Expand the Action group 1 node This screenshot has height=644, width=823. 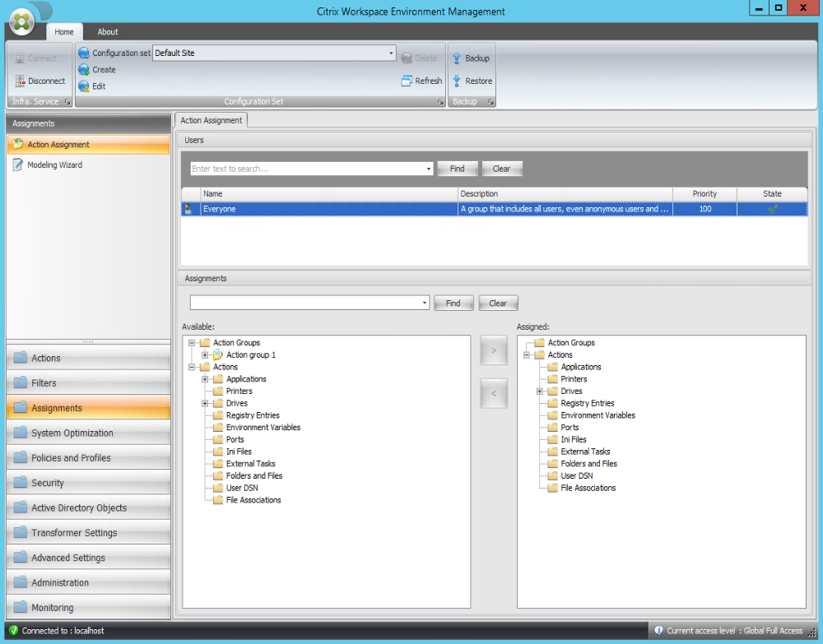206,355
